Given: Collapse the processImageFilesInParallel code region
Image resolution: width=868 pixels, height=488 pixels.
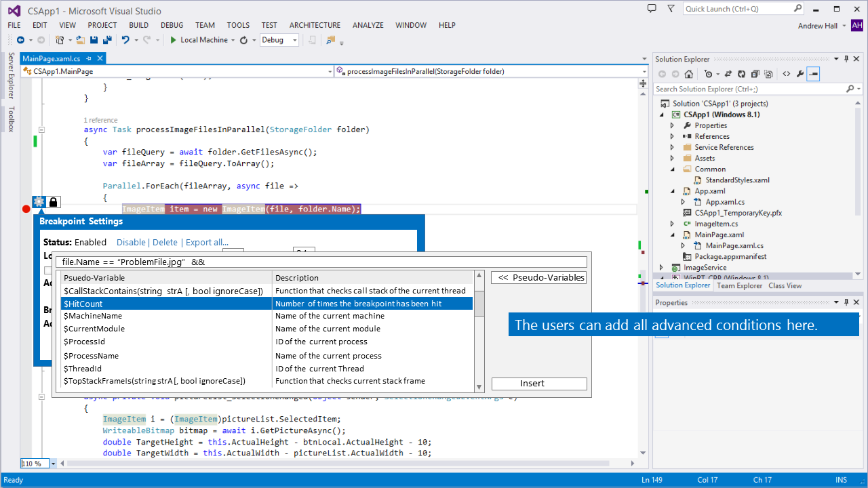Looking at the screenshot, I should coord(42,129).
